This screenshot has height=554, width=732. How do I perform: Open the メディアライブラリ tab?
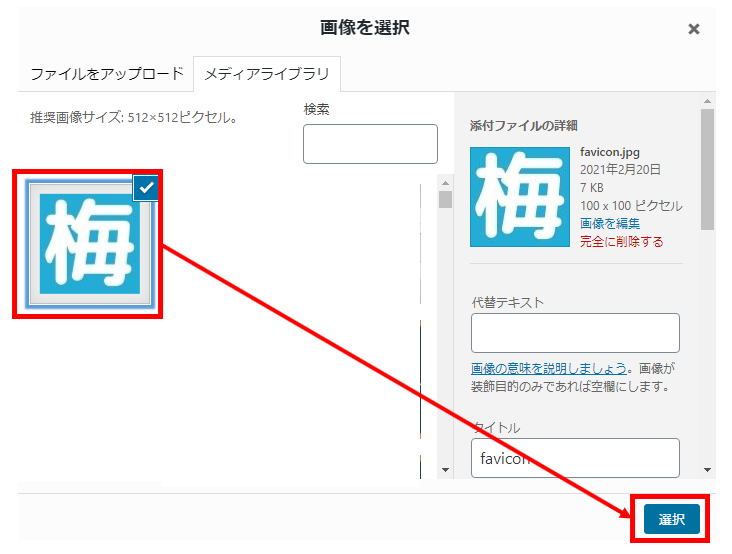(x=267, y=74)
